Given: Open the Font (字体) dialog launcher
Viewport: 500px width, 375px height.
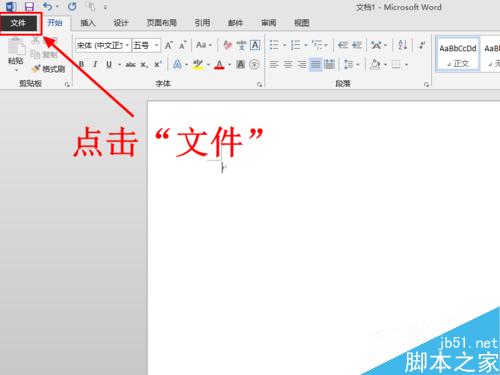Looking at the screenshot, I should 259,85.
